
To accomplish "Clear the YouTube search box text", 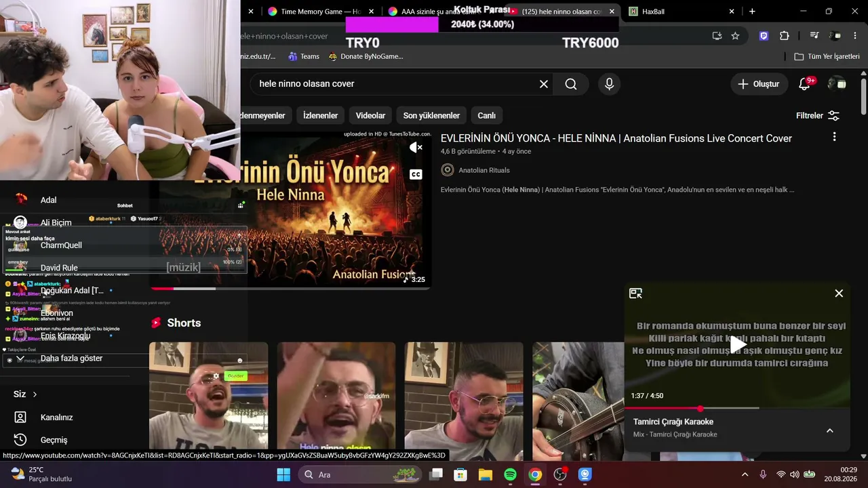I will tap(543, 84).
